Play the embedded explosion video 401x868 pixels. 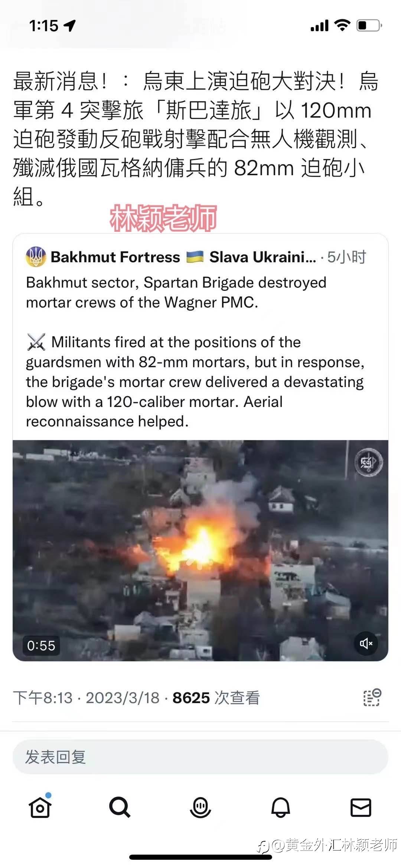point(200,550)
